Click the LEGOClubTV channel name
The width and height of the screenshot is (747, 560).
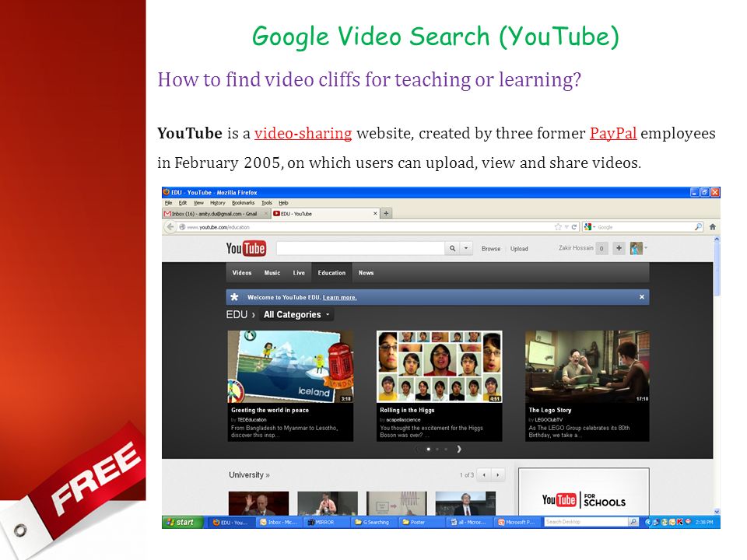click(549, 419)
